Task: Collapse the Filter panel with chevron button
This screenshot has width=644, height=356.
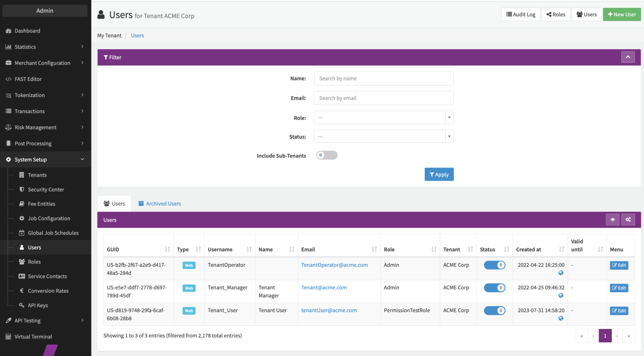Action: pos(627,57)
